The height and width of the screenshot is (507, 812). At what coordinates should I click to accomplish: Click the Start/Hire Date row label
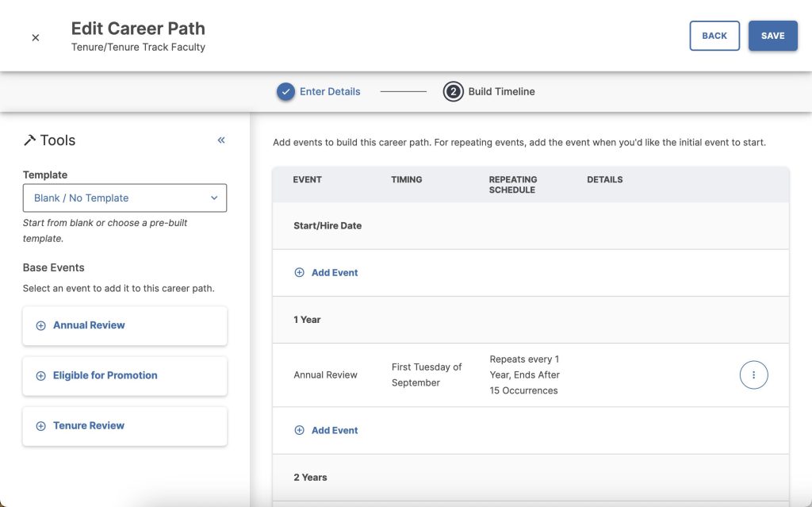pos(327,225)
